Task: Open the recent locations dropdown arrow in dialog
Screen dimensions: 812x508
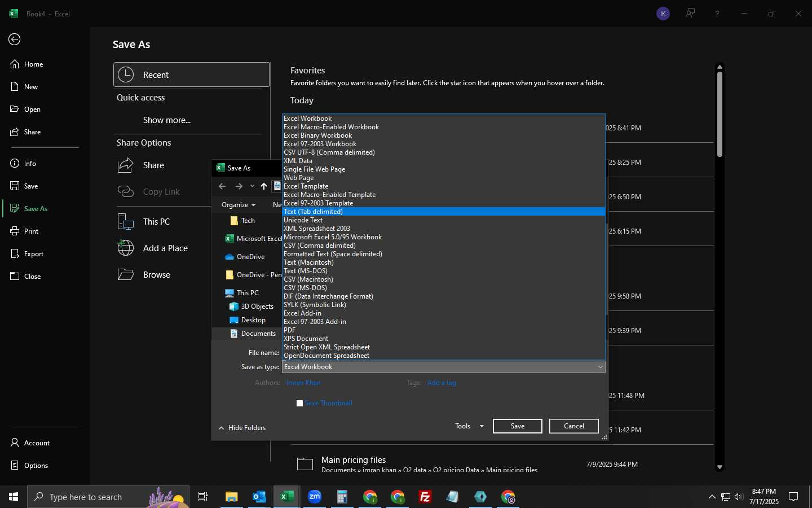Action: click(252, 186)
